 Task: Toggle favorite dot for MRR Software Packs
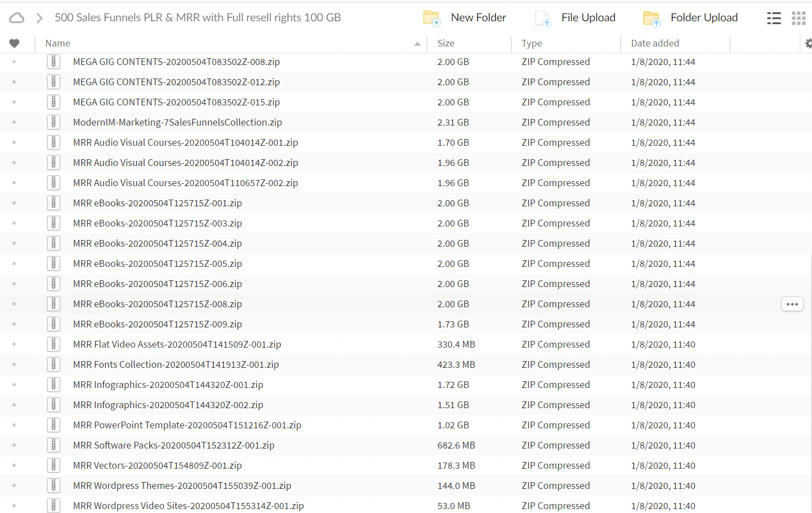(x=14, y=445)
